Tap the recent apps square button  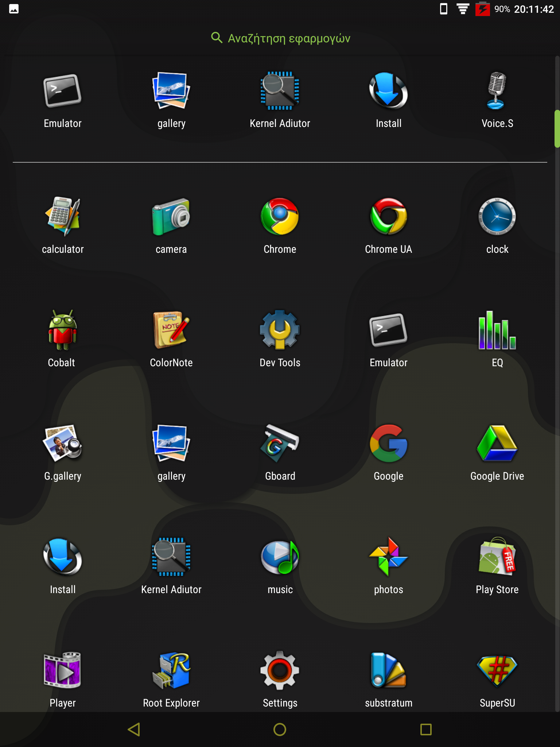click(426, 729)
